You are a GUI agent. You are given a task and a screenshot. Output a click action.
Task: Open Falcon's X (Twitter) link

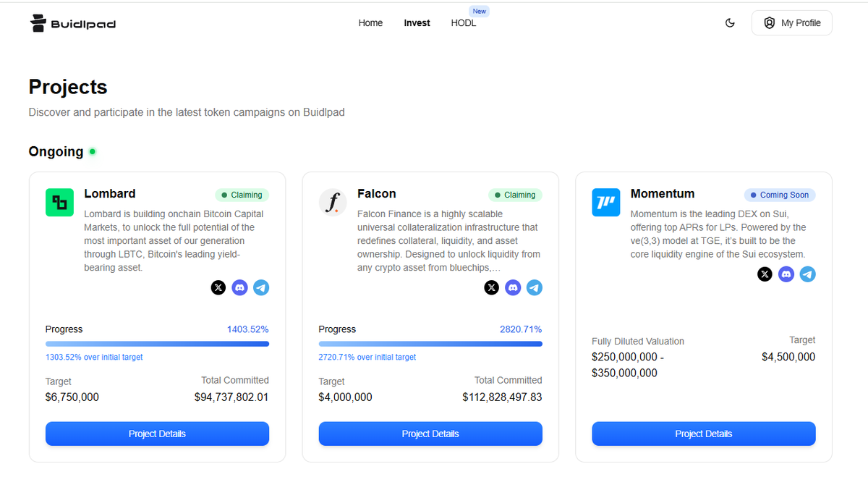click(x=492, y=287)
